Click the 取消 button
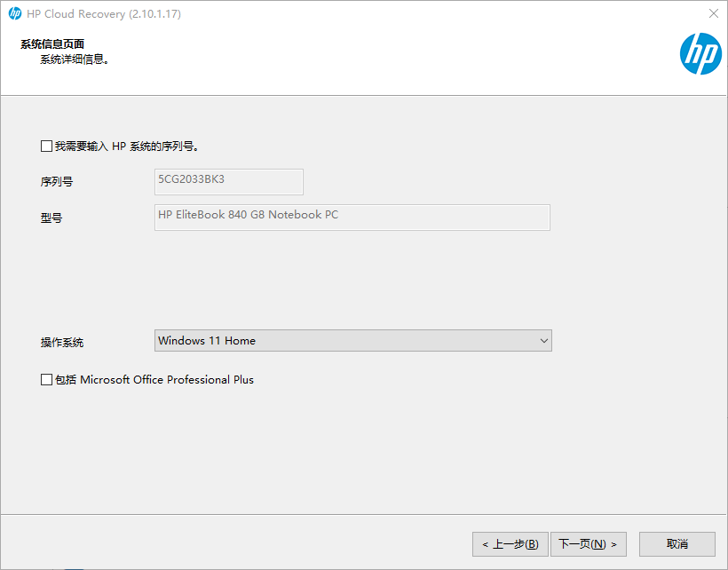The height and width of the screenshot is (570, 728). click(677, 543)
